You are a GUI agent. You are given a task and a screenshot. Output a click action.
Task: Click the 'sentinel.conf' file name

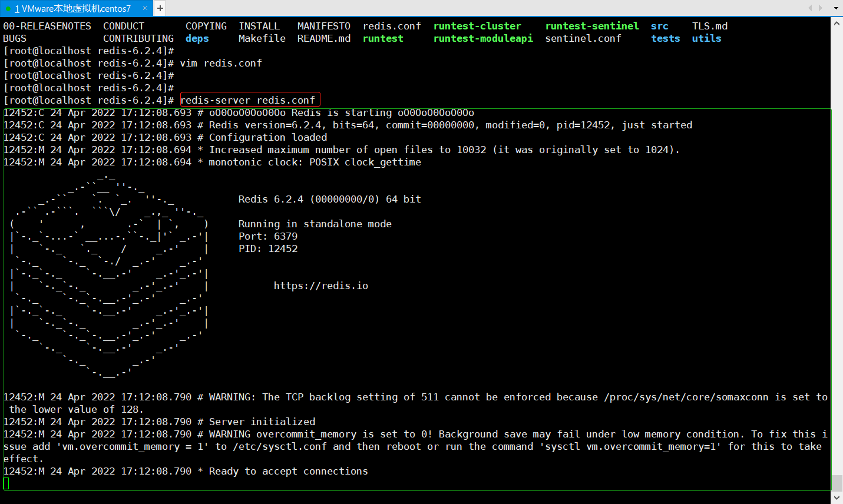583,38
